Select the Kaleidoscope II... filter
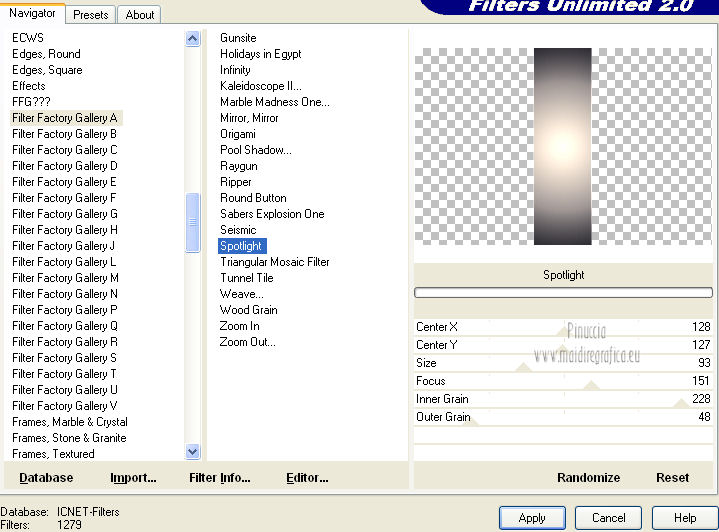The width and height of the screenshot is (719, 532). click(x=260, y=86)
